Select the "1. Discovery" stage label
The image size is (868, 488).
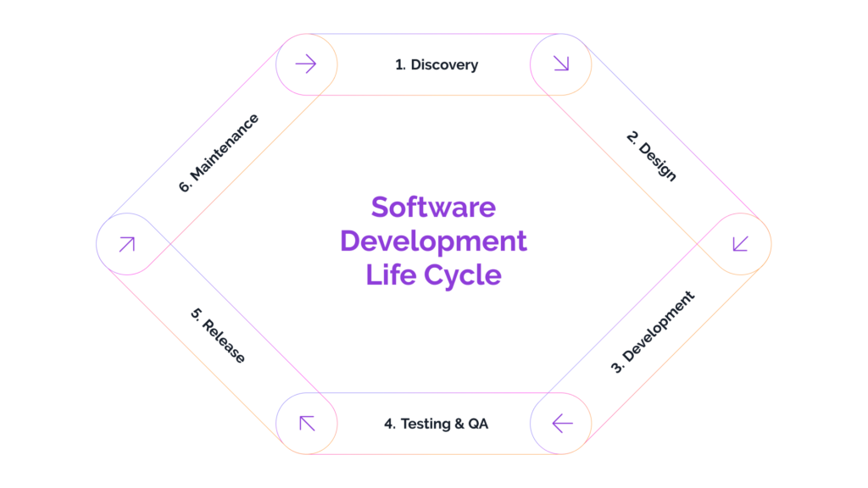[x=437, y=64]
